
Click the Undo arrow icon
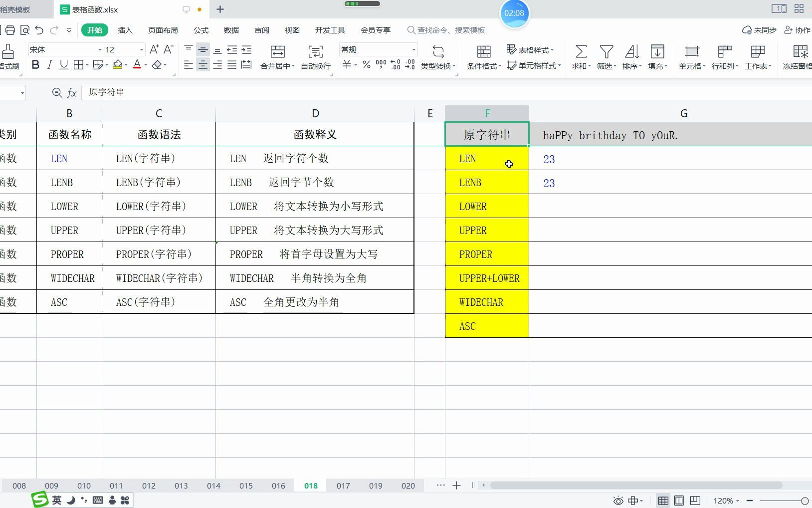(x=39, y=30)
